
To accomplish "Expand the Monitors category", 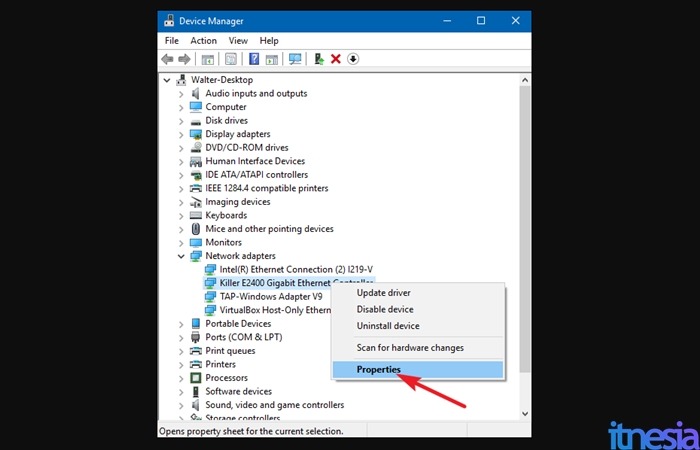I will (181, 242).
